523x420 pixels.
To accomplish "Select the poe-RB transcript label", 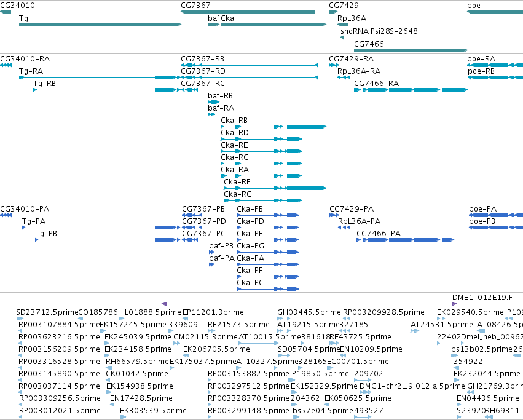I will [x=481, y=71].
